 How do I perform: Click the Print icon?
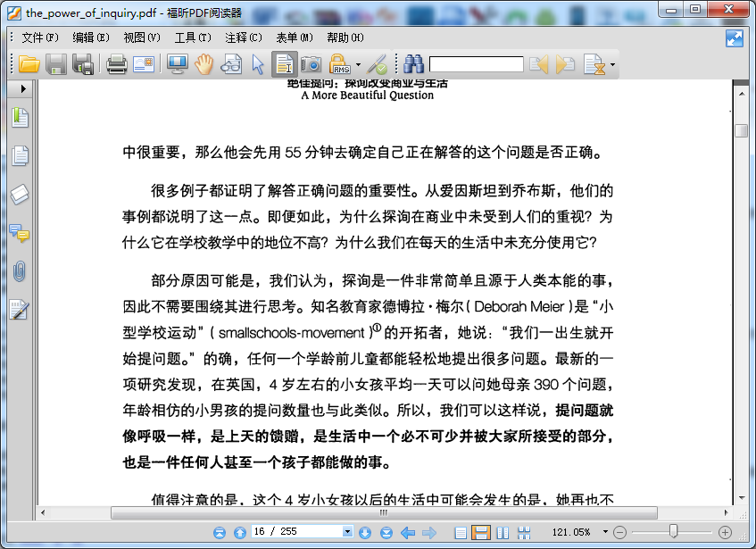[117, 64]
